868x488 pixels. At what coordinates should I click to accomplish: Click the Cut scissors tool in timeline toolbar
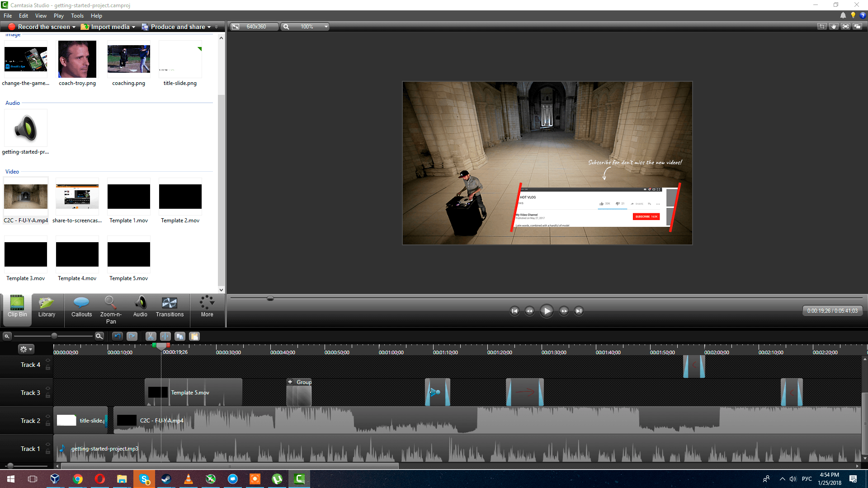pyautogui.click(x=151, y=336)
